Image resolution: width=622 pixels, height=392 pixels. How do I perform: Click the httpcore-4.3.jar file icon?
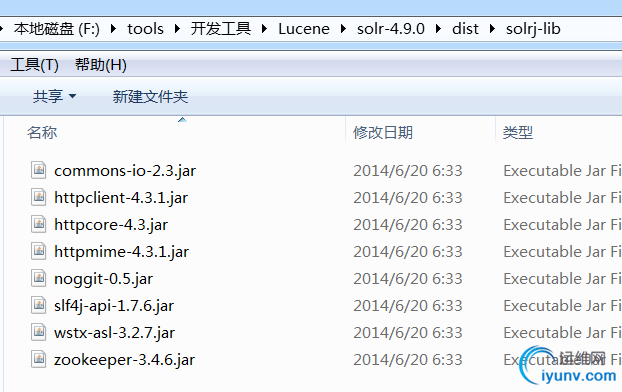pyautogui.click(x=38, y=224)
